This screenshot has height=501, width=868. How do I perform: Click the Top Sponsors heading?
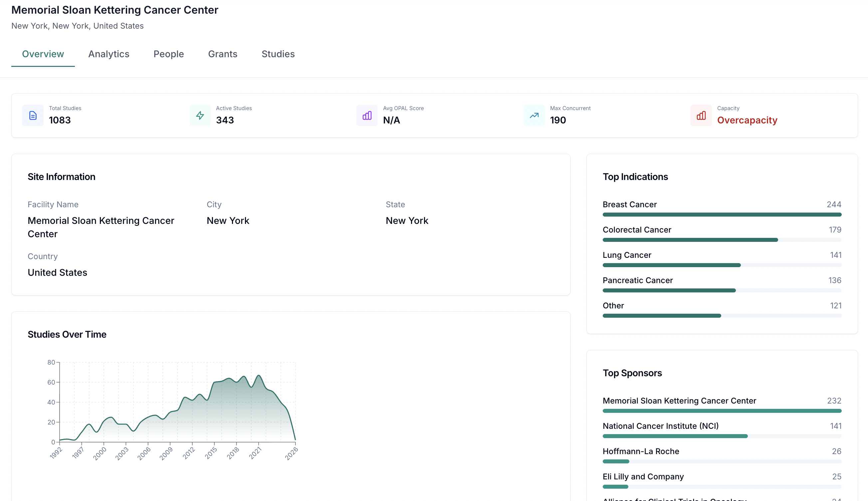point(632,373)
